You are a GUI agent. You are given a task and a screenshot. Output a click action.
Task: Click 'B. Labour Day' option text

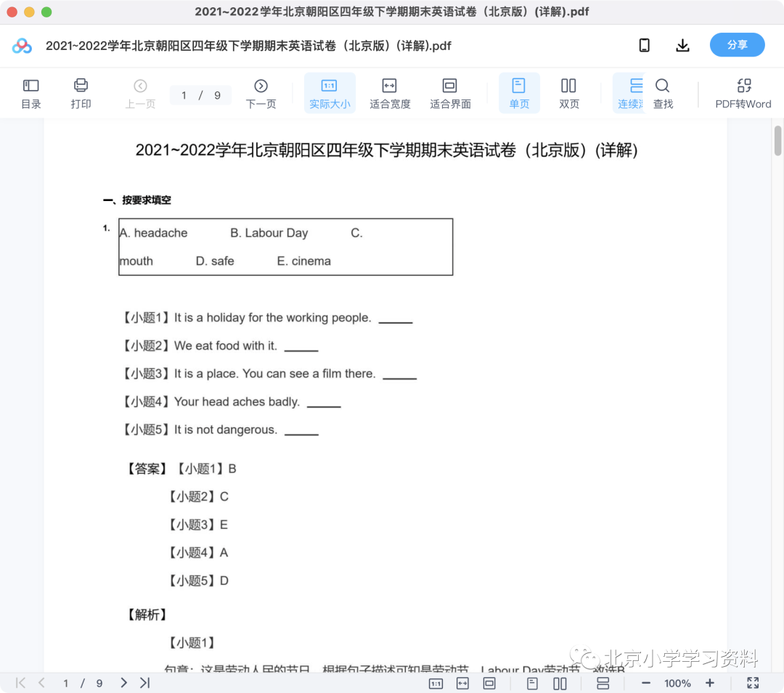point(269,233)
